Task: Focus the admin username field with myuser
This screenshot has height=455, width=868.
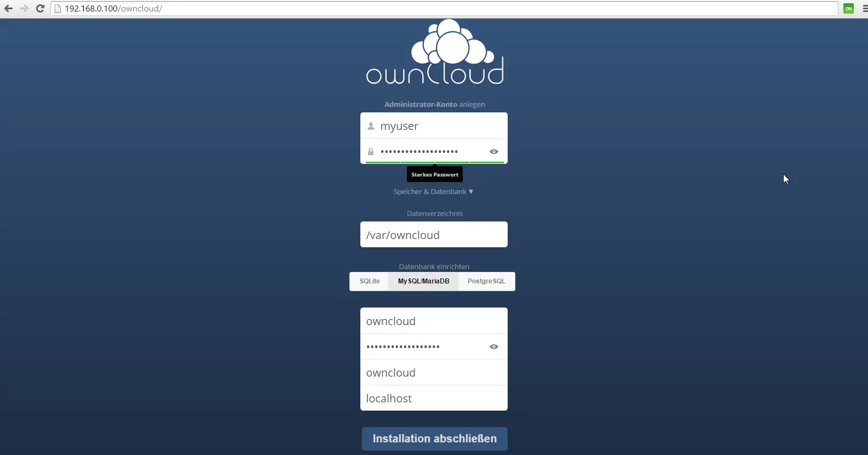Action: pyautogui.click(x=434, y=126)
